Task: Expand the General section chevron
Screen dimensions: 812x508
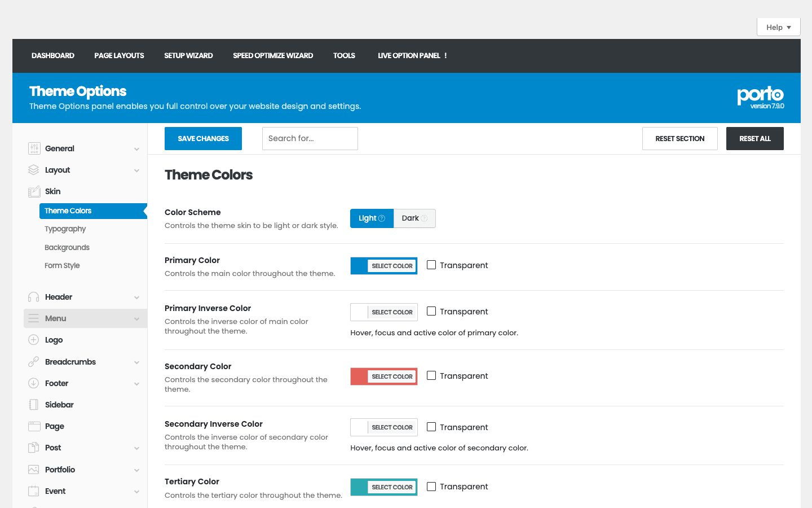Action: [x=136, y=149]
